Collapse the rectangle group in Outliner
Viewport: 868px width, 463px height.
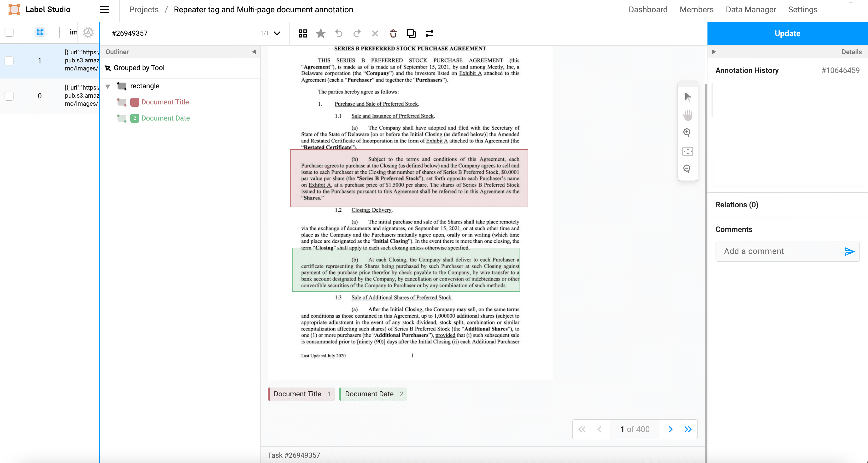click(108, 86)
